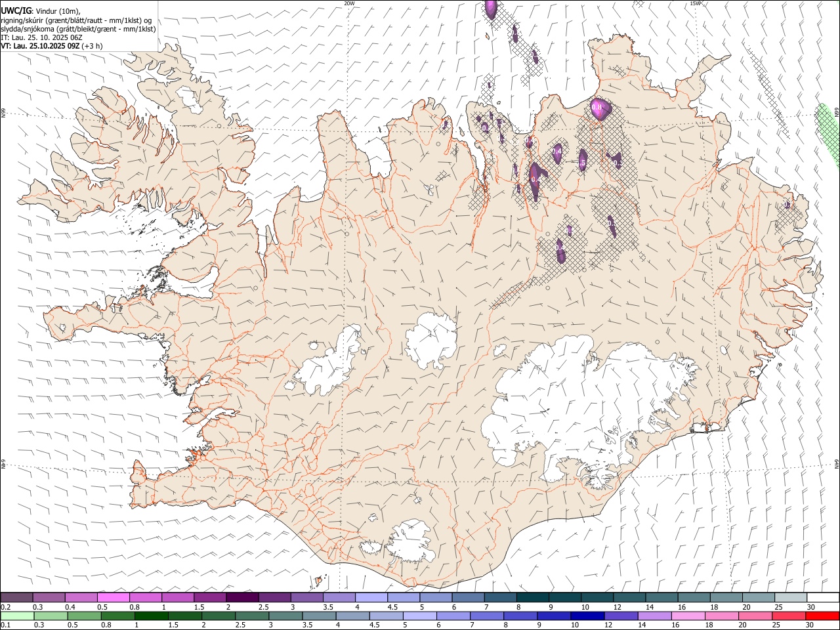Click the 'IT: Lau. 25. 10. 2025 06Z' line
The height and width of the screenshot is (630, 840).
point(41,37)
